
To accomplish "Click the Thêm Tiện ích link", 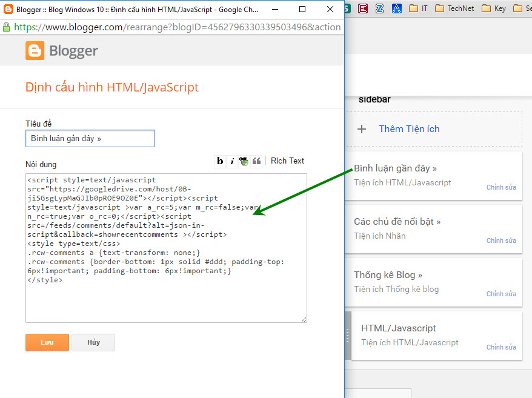I will [409, 129].
